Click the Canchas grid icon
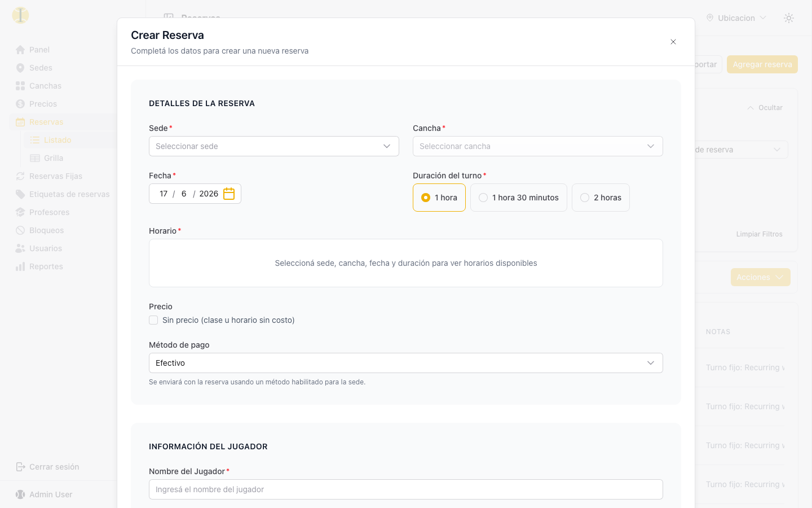The height and width of the screenshot is (508, 812). pos(20,86)
